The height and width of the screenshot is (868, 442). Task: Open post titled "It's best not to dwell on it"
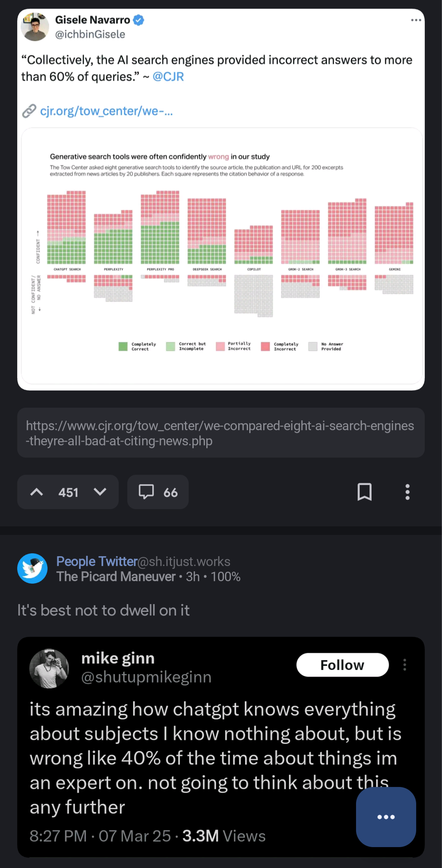[103, 610]
